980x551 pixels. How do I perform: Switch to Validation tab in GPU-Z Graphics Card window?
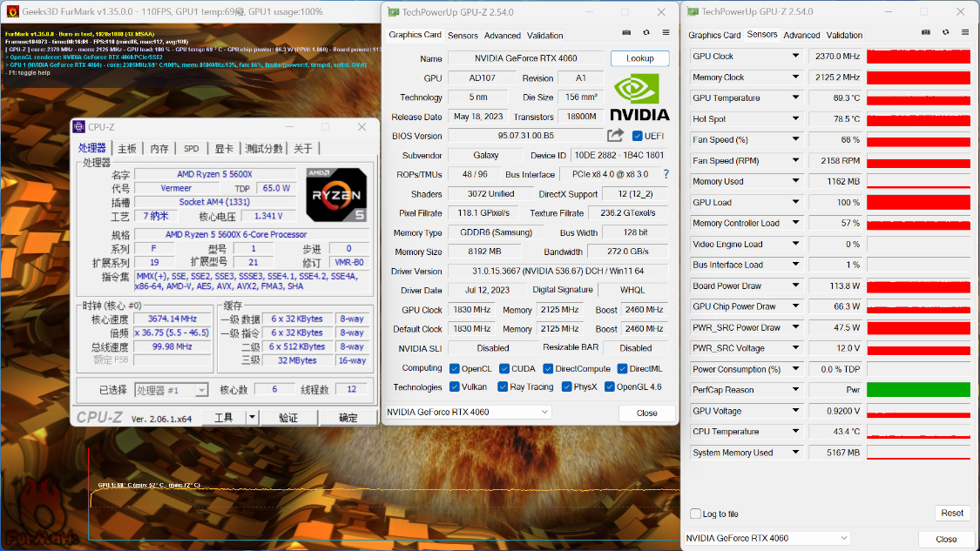(x=544, y=36)
